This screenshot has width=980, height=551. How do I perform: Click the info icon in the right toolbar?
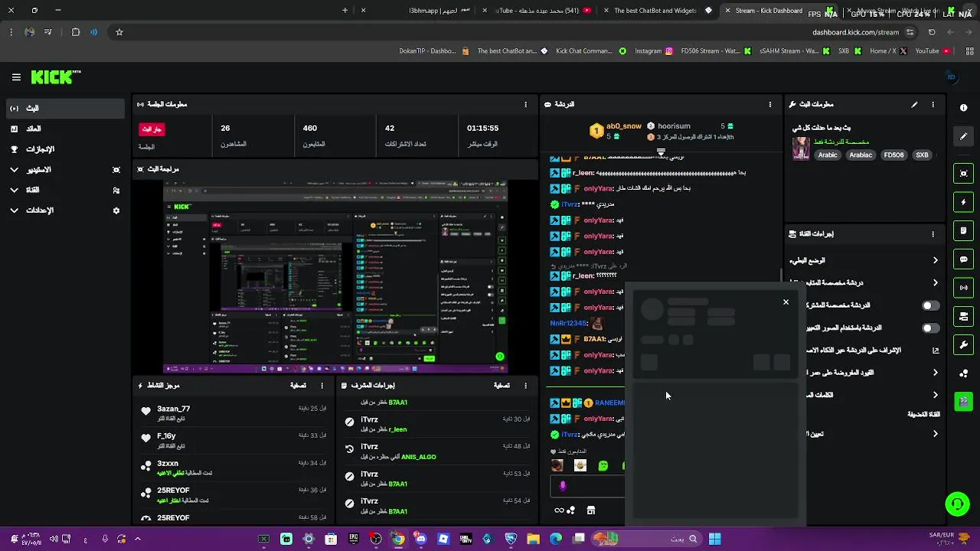(x=964, y=108)
